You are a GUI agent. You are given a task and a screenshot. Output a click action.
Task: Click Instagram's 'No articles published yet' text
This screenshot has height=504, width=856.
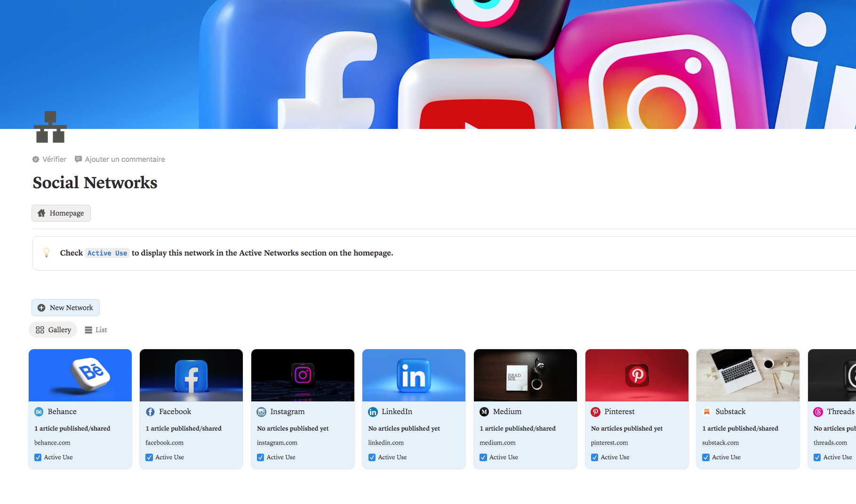tap(293, 429)
